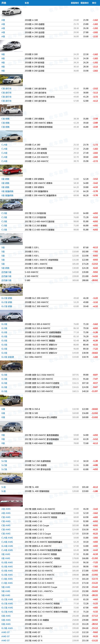Click 2018款 SL 400 倾情特别版 entry

point(50,491)
